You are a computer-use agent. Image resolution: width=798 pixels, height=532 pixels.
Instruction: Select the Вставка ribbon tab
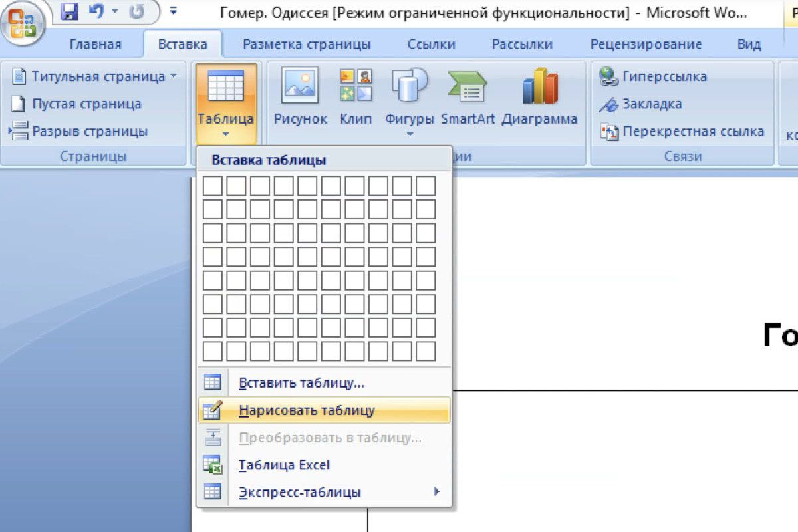[x=183, y=45]
